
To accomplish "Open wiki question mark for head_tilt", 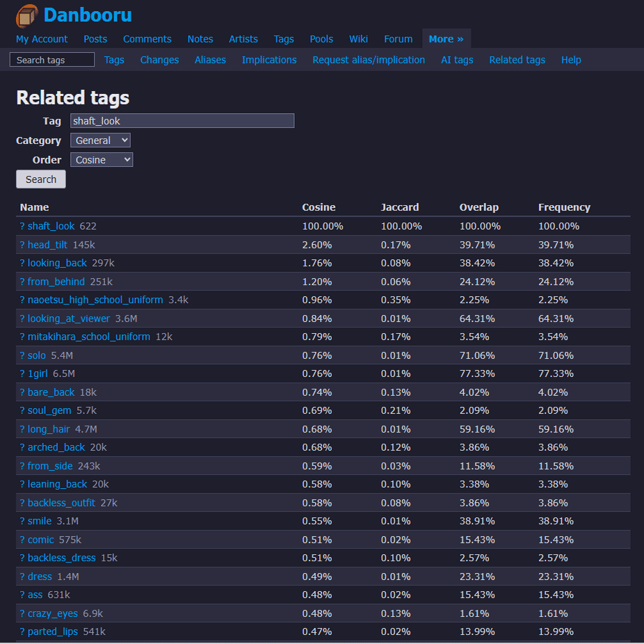I will click(x=22, y=245).
